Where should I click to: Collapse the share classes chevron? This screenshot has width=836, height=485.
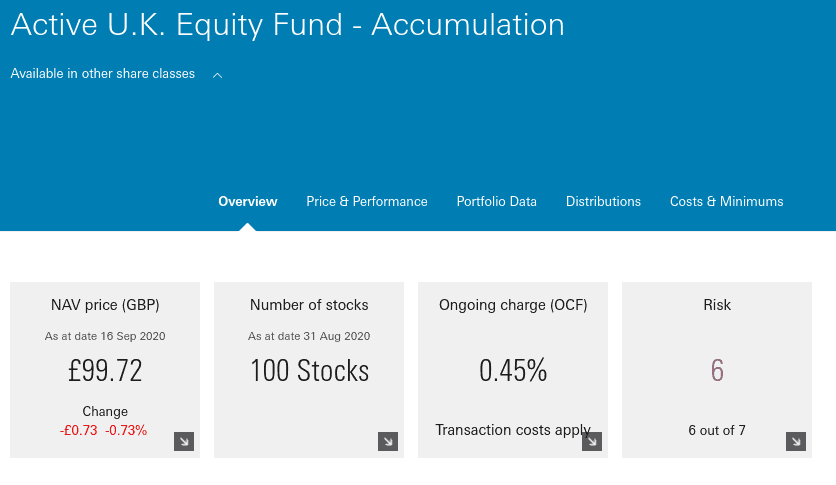(x=218, y=75)
